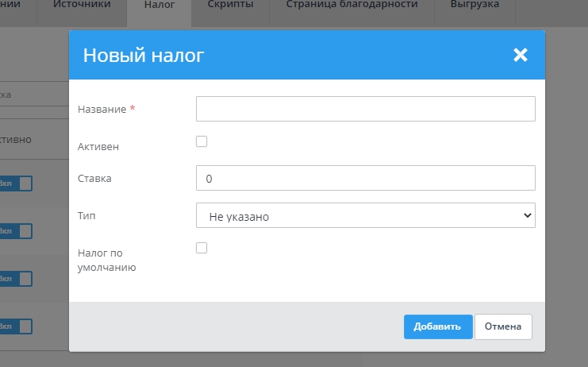Close the Новый налог dialog with X

pyautogui.click(x=520, y=55)
